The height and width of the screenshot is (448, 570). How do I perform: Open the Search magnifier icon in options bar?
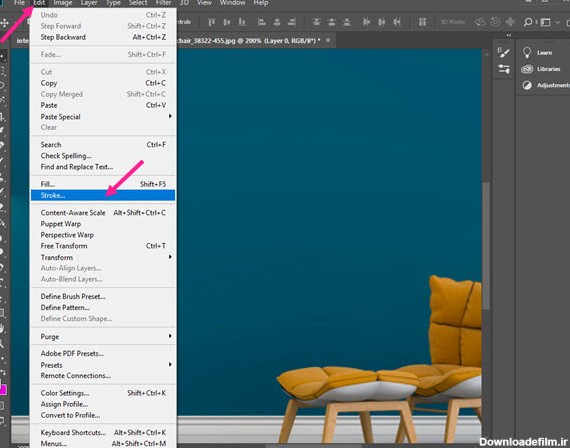pos(528,23)
